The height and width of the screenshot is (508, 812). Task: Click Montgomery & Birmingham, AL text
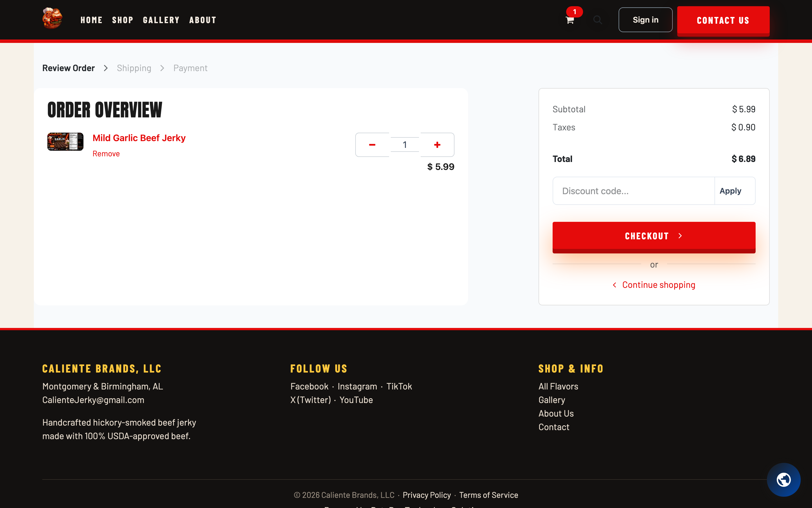tap(103, 386)
